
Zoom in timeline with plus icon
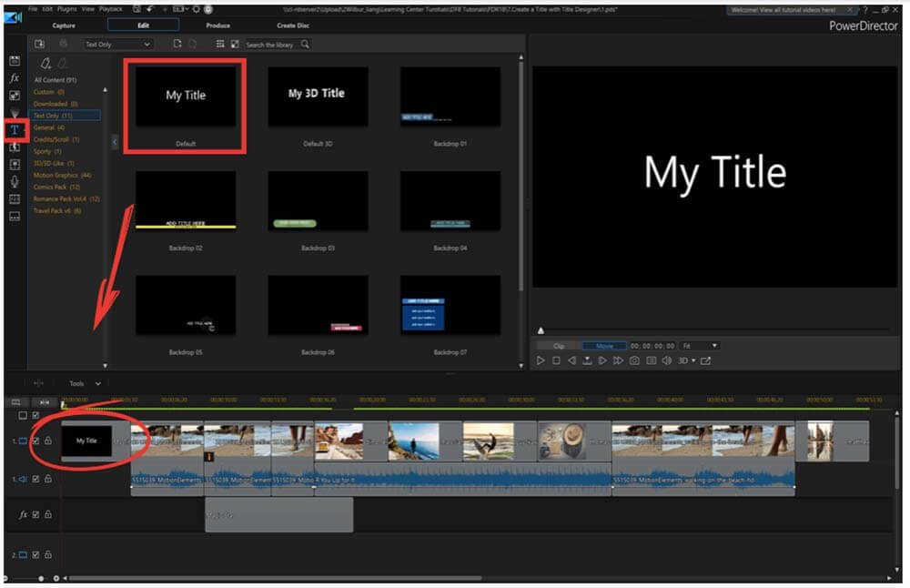(56, 578)
